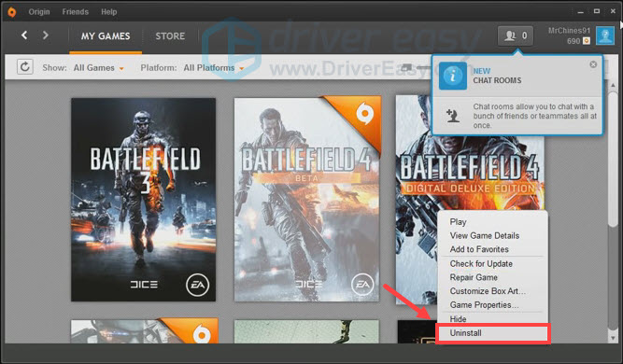The width and height of the screenshot is (623, 364).
Task: Open the Friends menu
Action: point(75,12)
